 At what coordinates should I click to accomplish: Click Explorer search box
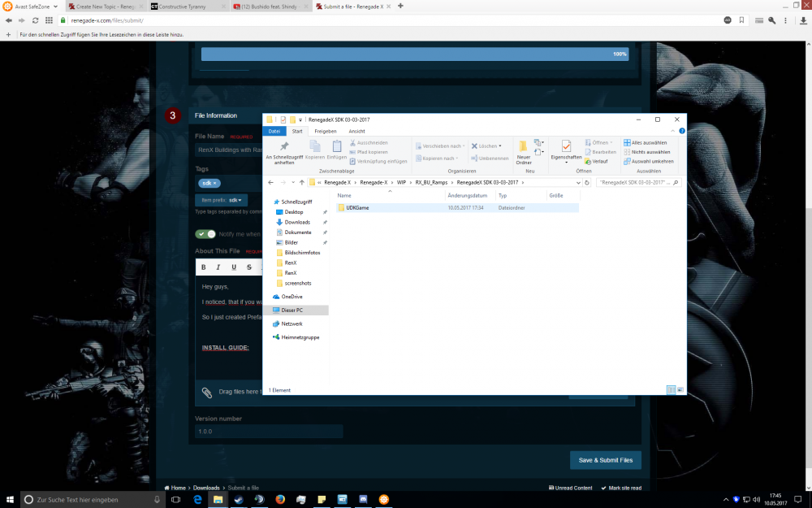(x=638, y=182)
